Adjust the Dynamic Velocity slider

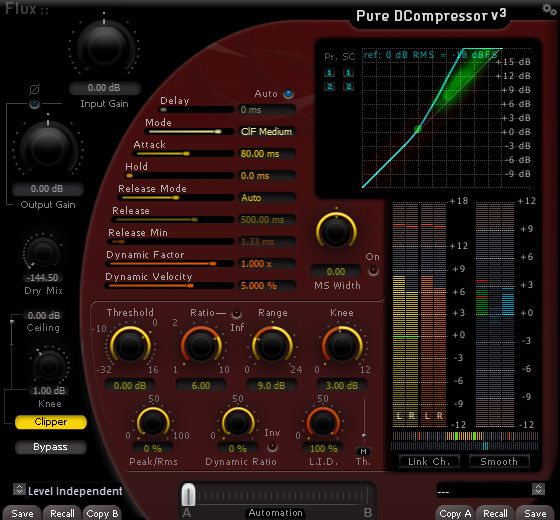click(x=169, y=286)
